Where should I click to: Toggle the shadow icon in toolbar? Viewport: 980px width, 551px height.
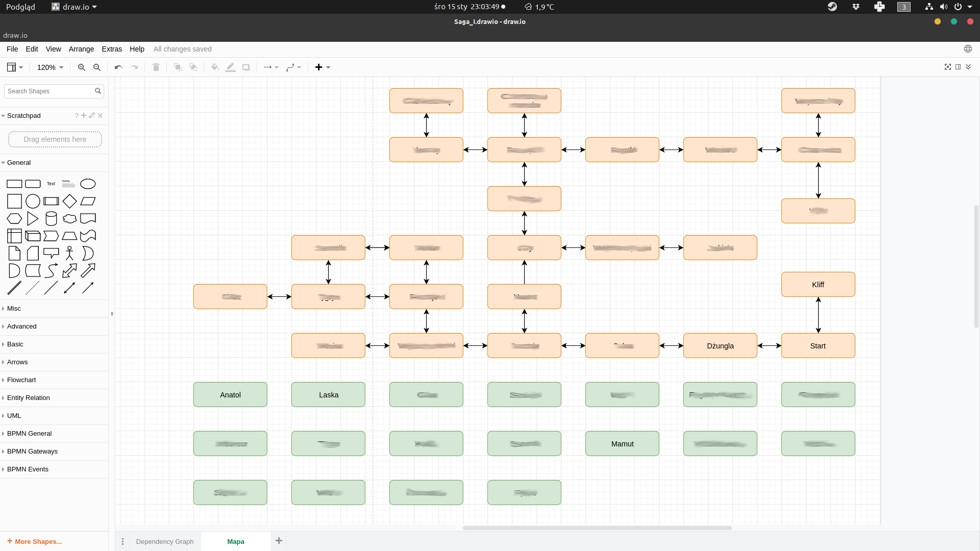[246, 67]
